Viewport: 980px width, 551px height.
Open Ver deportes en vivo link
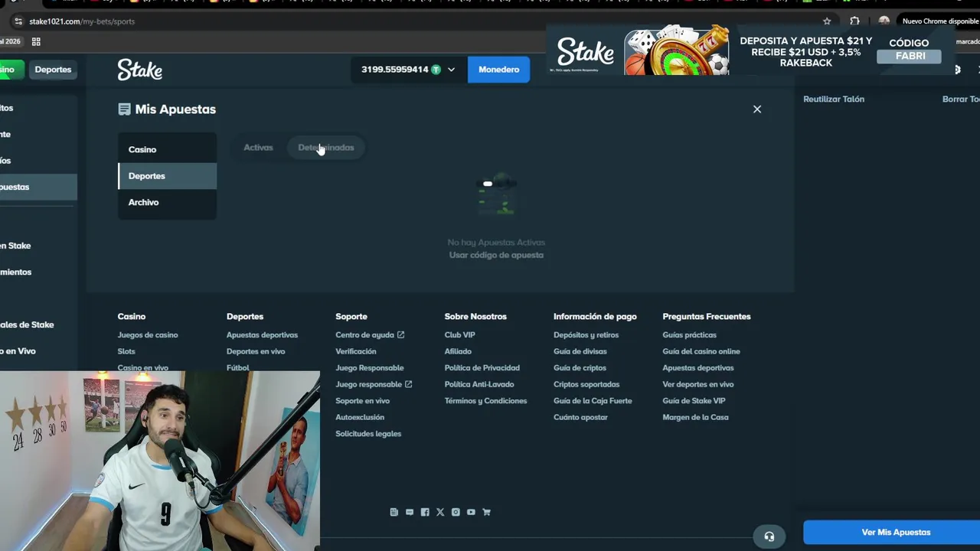[698, 384]
